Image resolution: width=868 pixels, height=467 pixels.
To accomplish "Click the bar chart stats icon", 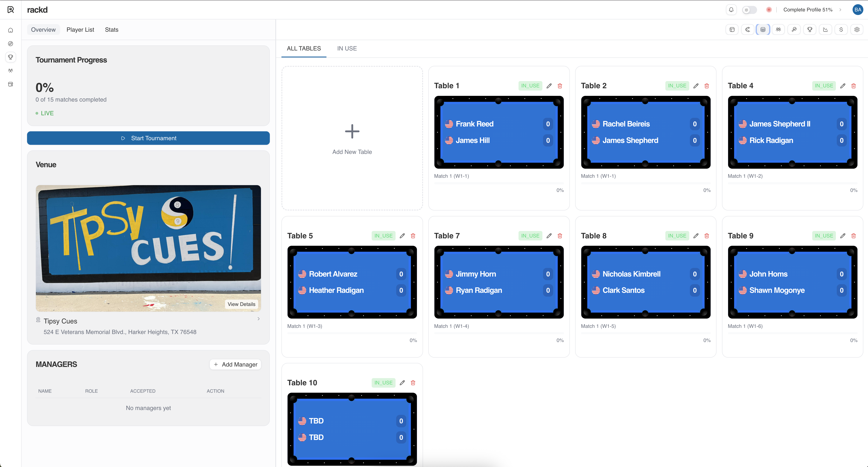I will (825, 30).
